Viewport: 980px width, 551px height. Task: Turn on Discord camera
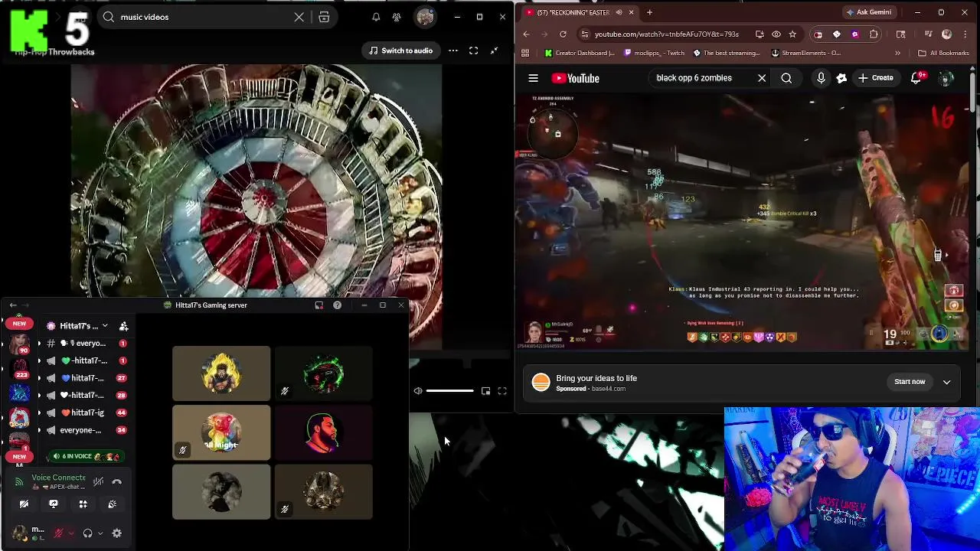(24, 504)
